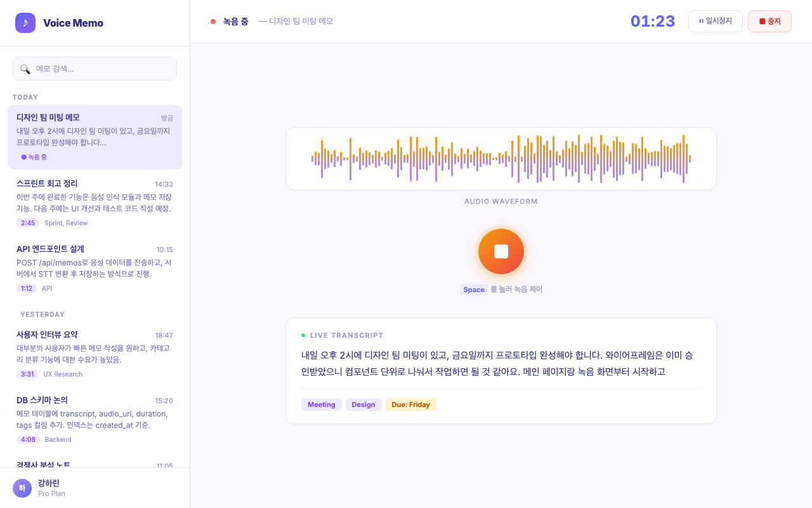Click the pause icon inside the 일시정지 button
Image resolution: width=812 pixels, height=508 pixels.
click(x=700, y=21)
